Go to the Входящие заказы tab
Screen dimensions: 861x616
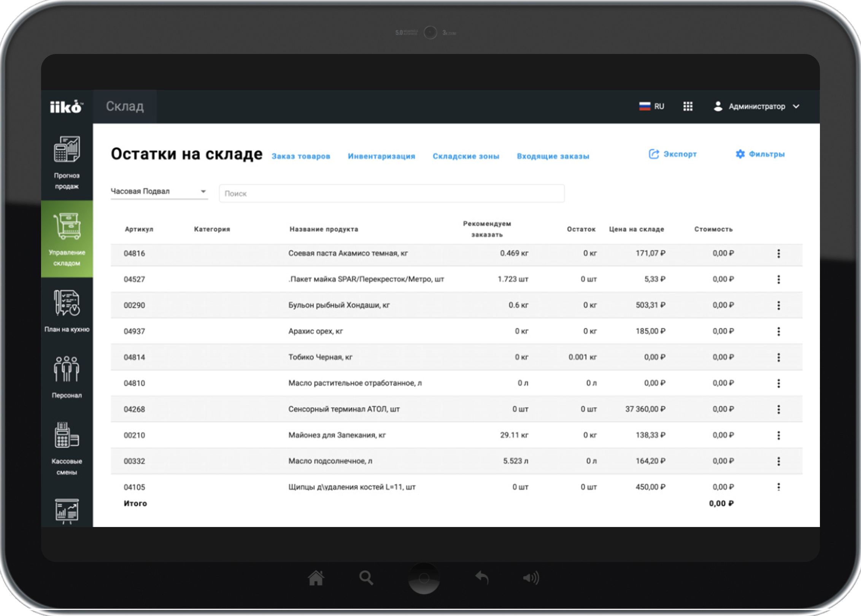[553, 156]
